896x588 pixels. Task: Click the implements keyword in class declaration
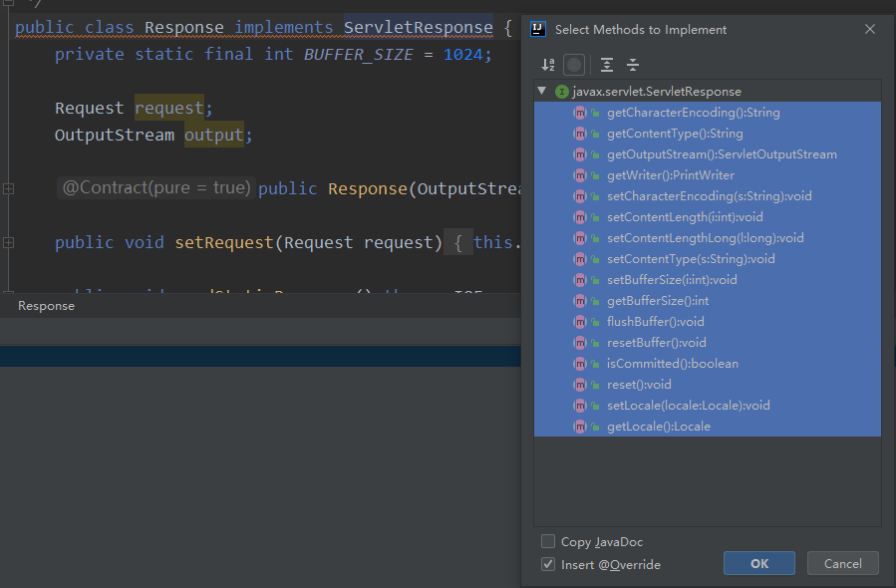[x=284, y=28]
